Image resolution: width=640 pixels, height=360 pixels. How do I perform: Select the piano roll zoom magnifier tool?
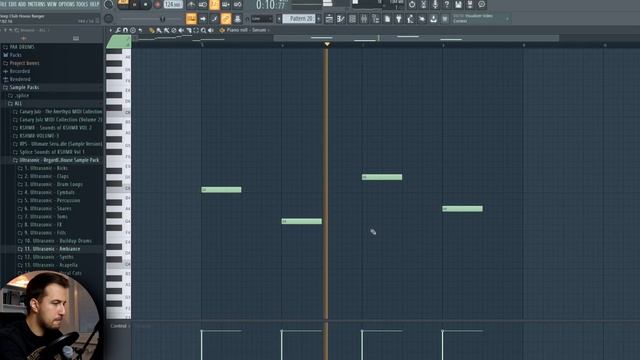(203, 30)
